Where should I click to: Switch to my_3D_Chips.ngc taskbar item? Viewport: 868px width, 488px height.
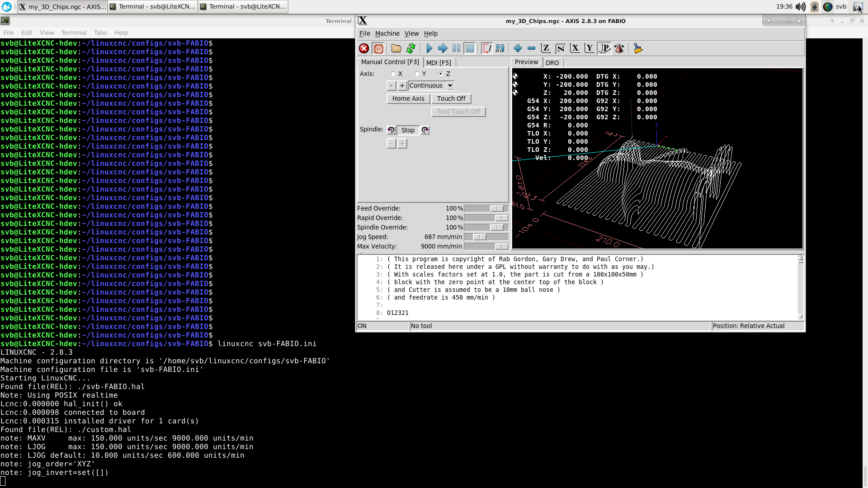pyautogui.click(x=62, y=7)
